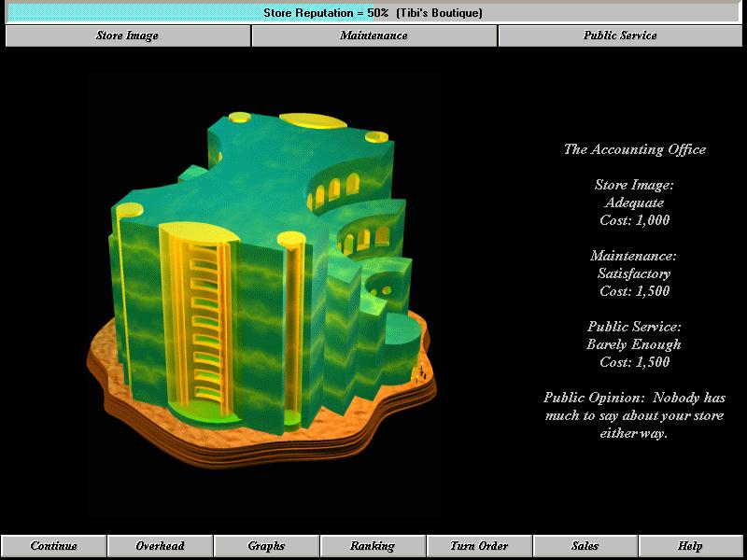Click the Public Opinion message text
Image resolution: width=747 pixels, height=560 pixels.
pyautogui.click(x=634, y=415)
